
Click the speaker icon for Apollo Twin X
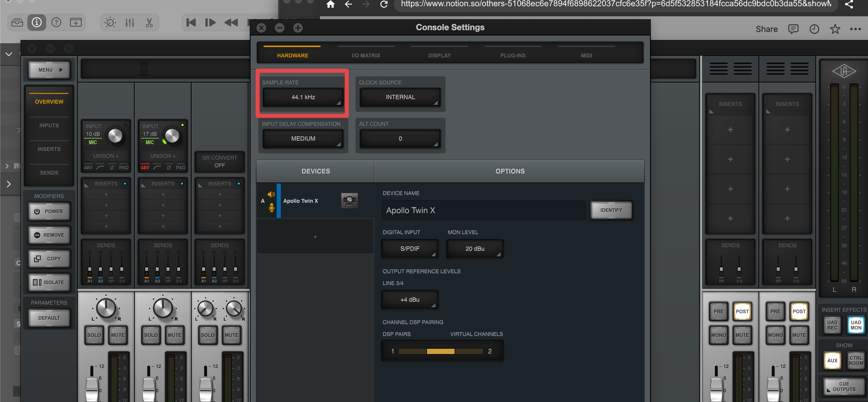pos(271,194)
